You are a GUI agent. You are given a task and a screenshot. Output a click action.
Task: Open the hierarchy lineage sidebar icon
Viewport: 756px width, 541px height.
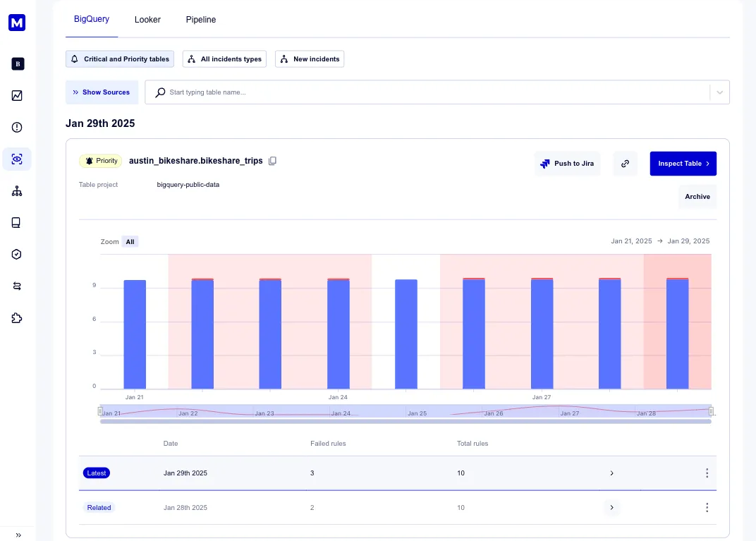pyautogui.click(x=17, y=191)
